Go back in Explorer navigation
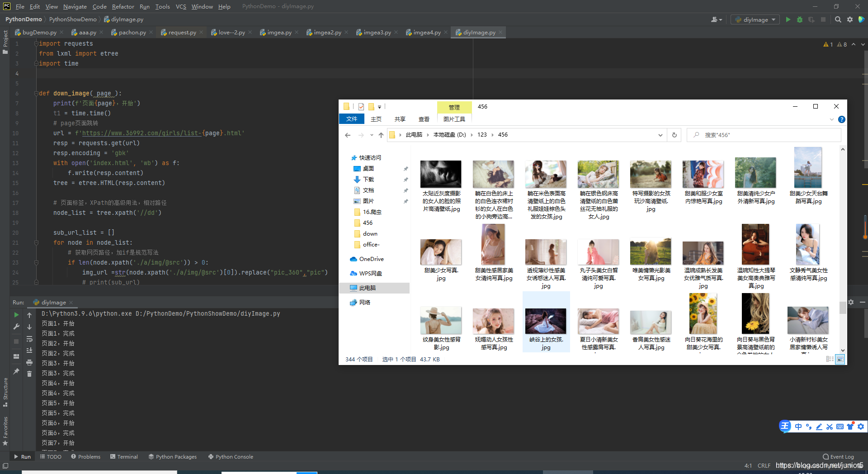868x474 pixels. coord(348,135)
